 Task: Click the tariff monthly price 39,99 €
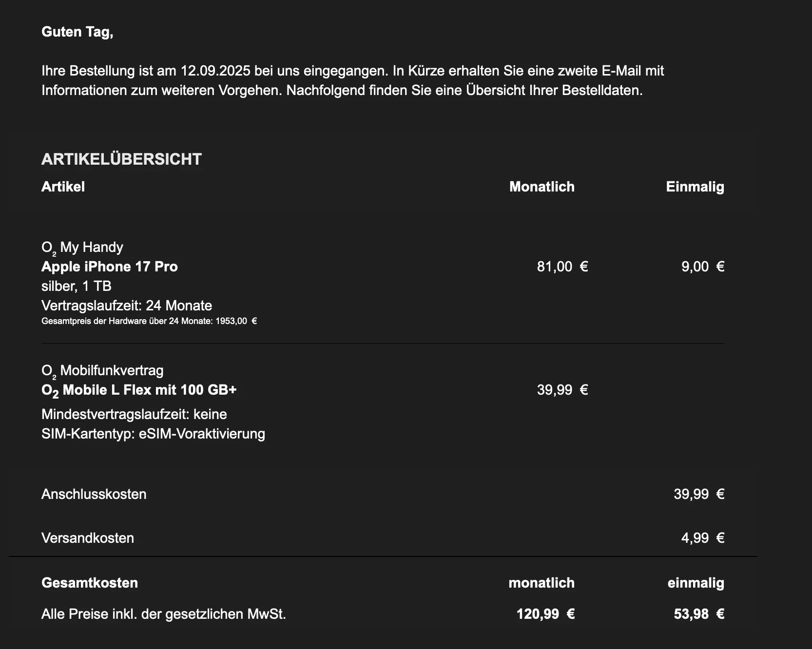(x=562, y=390)
